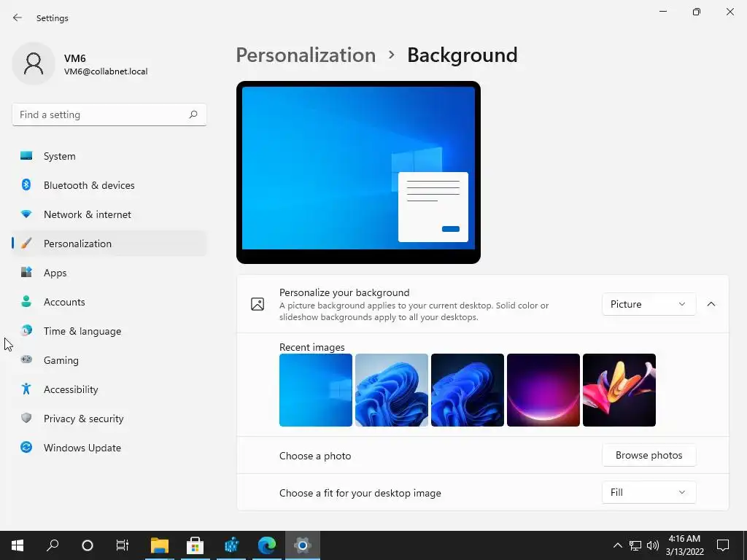Click the Network wifi icon in sidebar
The image size is (747, 560).
tap(26, 214)
